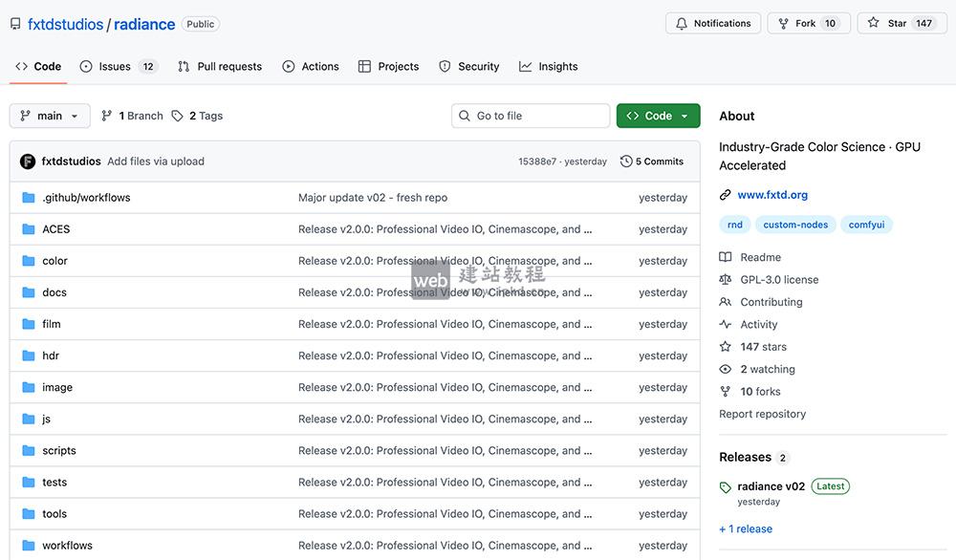Click the Activity pulse icon
Screen dimensions: 956x560
click(x=726, y=325)
